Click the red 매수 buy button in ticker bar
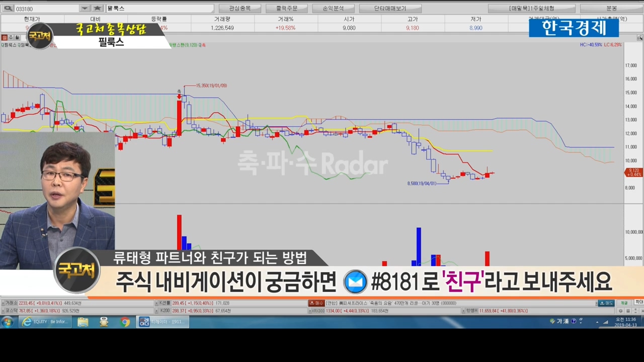This screenshot has height=362, width=644. tap(316, 303)
